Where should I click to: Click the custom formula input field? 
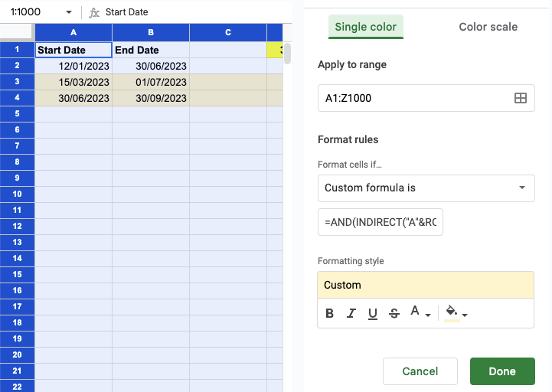[x=381, y=222]
